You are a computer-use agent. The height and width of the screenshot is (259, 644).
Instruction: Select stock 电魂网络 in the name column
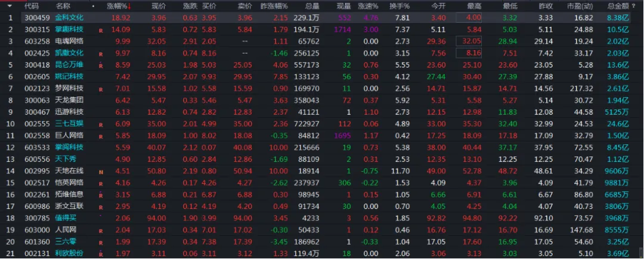click(69, 42)
